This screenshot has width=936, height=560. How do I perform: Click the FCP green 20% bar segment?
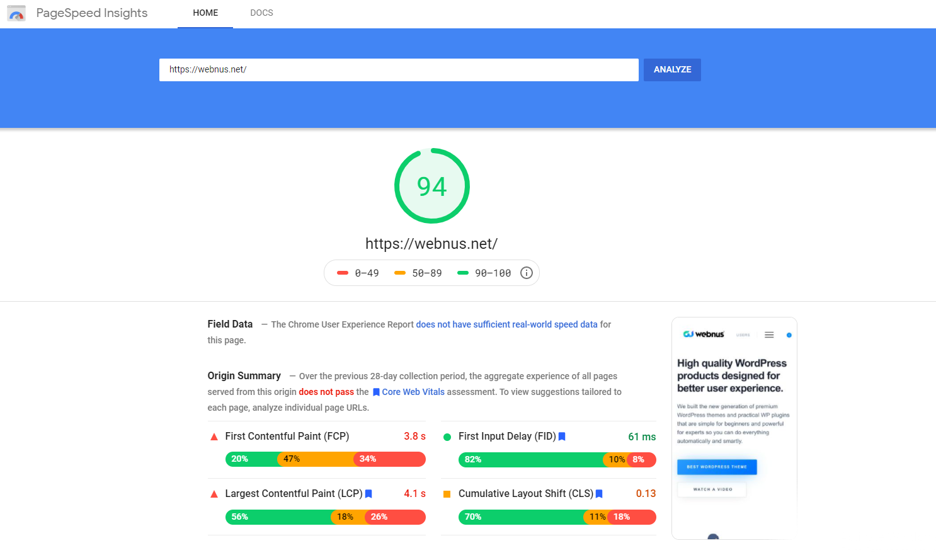(251, 459)
